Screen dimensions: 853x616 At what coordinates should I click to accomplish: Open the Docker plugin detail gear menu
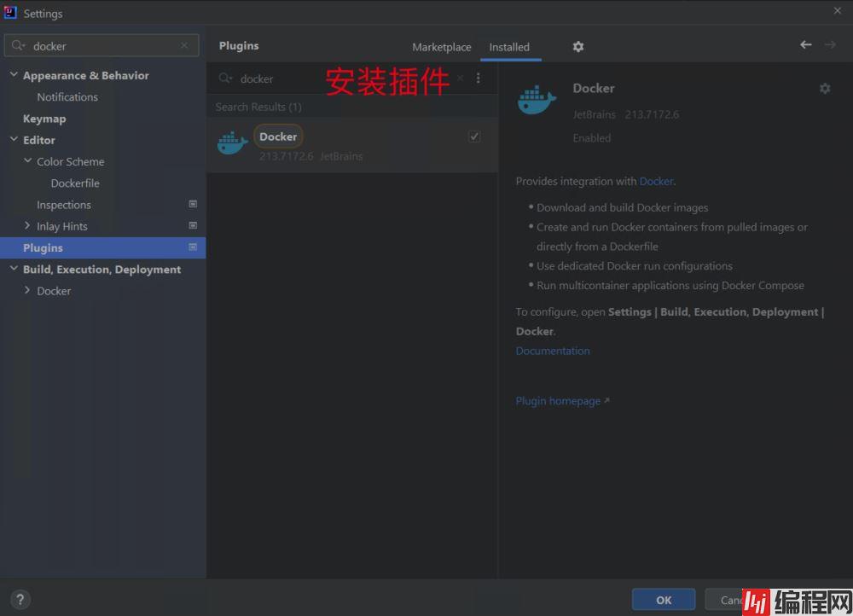tap(824, 89)
